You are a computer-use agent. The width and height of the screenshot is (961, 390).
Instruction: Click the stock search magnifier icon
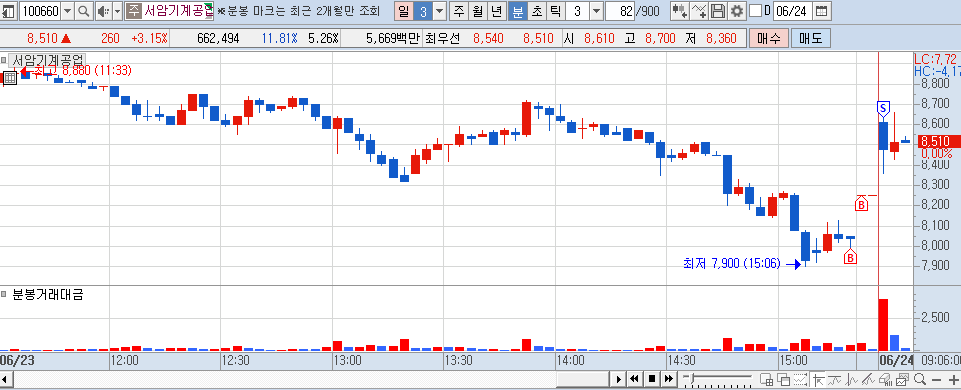(x=84, y=11)
